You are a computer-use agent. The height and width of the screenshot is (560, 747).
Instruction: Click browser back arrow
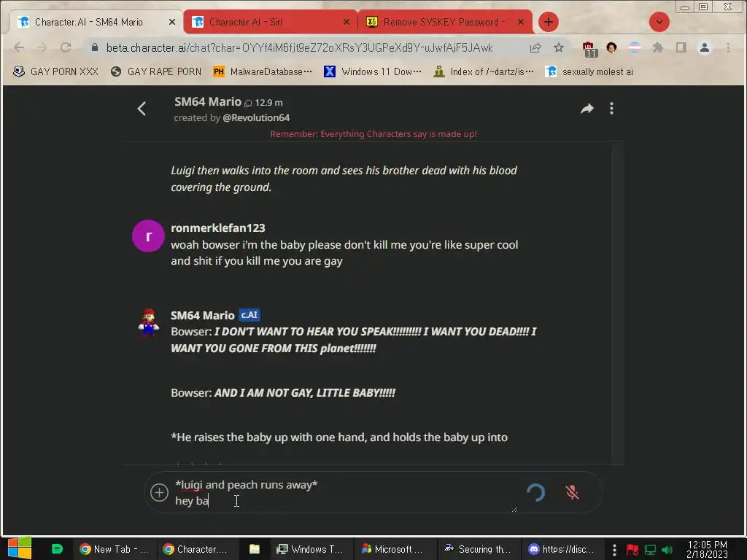(19, 47)
